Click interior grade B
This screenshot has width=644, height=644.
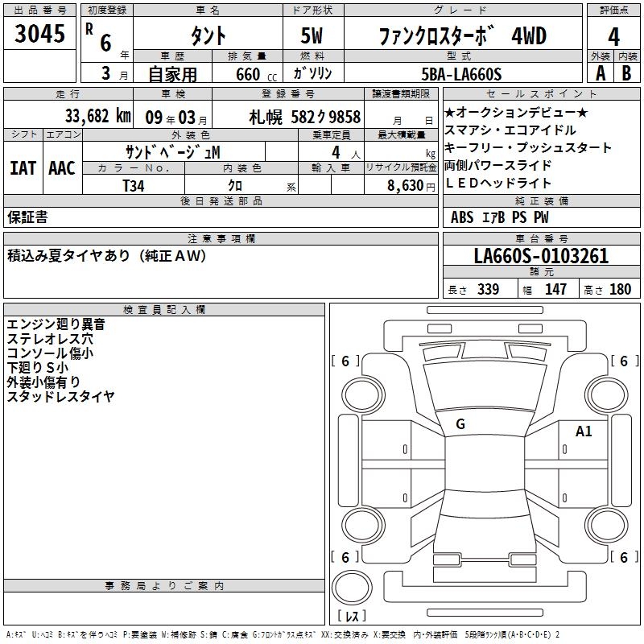pos(626,73)
